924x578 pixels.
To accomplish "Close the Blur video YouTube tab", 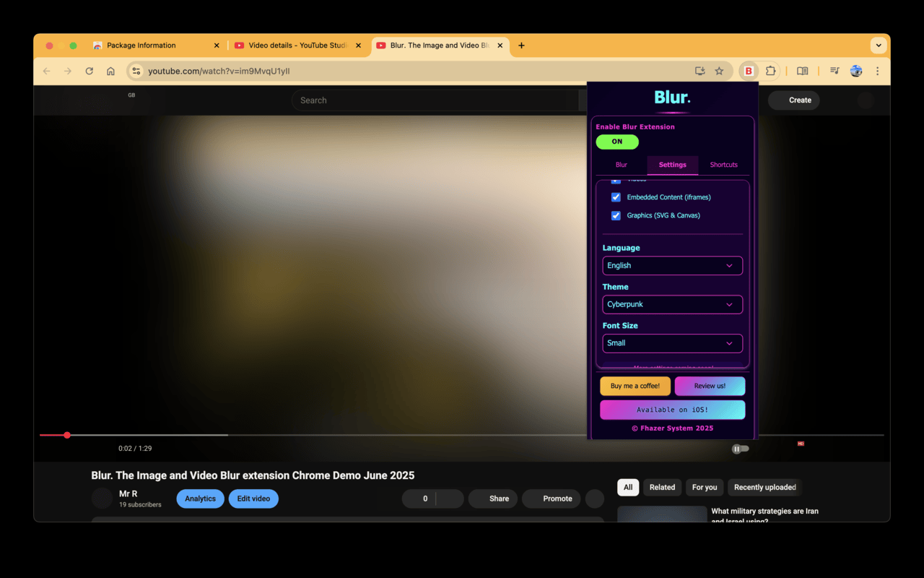I will [x=500, y=46].
